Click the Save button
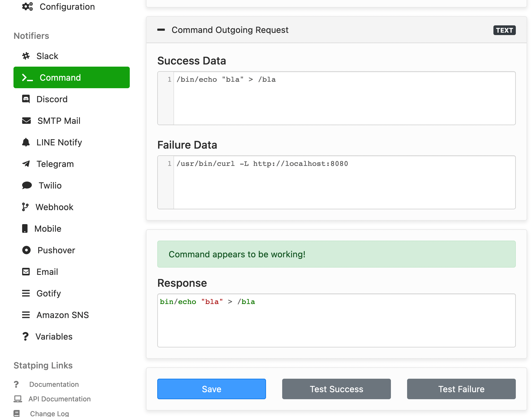 212,389
